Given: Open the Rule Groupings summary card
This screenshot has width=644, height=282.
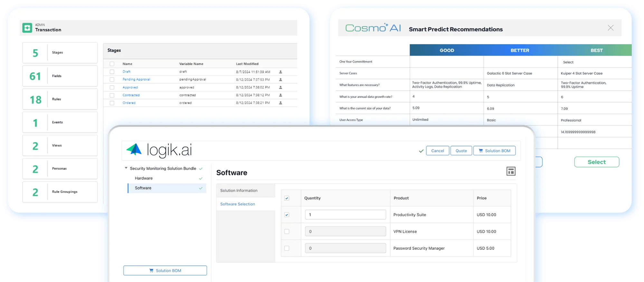Looking at the screenshot, I should pos(60,192).
